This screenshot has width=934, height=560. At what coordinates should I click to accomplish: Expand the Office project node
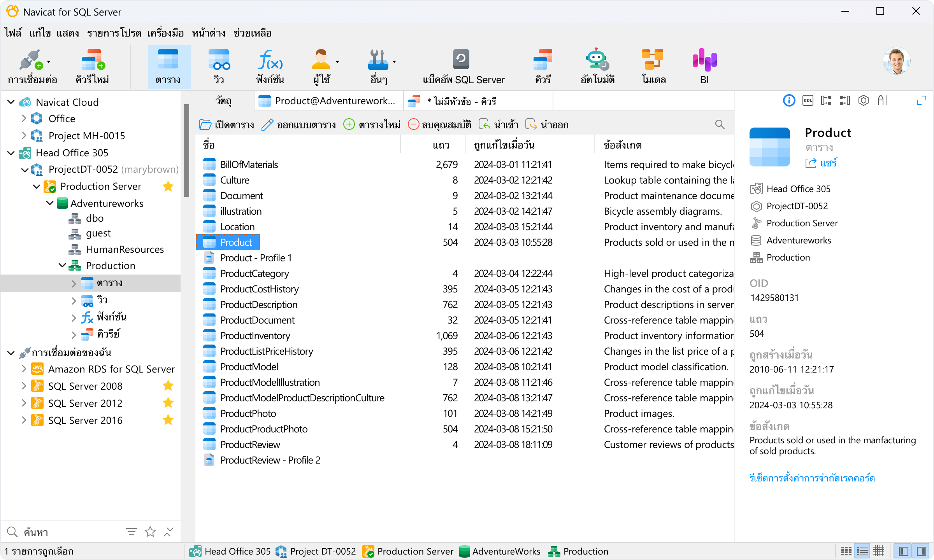(23, 119)
